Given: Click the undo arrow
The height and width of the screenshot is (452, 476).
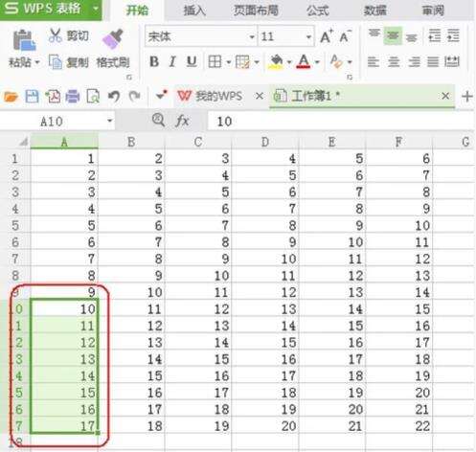Looking at the screenshot, I should pyautogui.click(x=114, y=96).
